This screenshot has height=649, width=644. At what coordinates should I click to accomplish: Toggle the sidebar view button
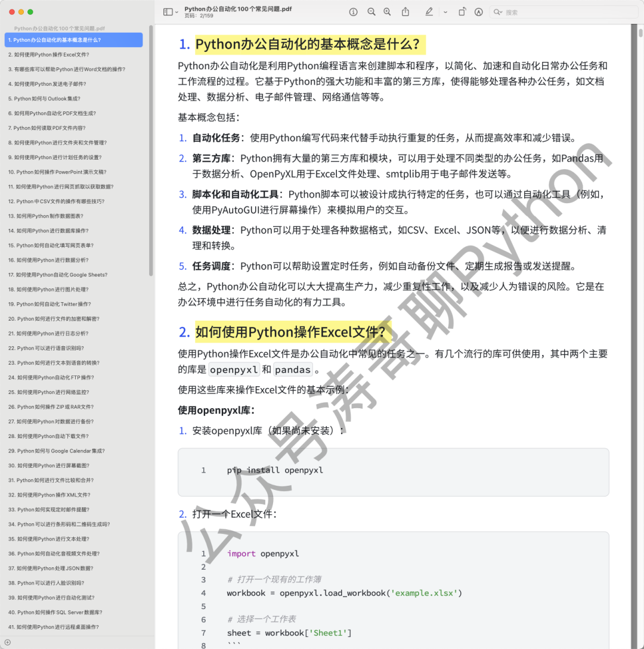coord(168,12)
